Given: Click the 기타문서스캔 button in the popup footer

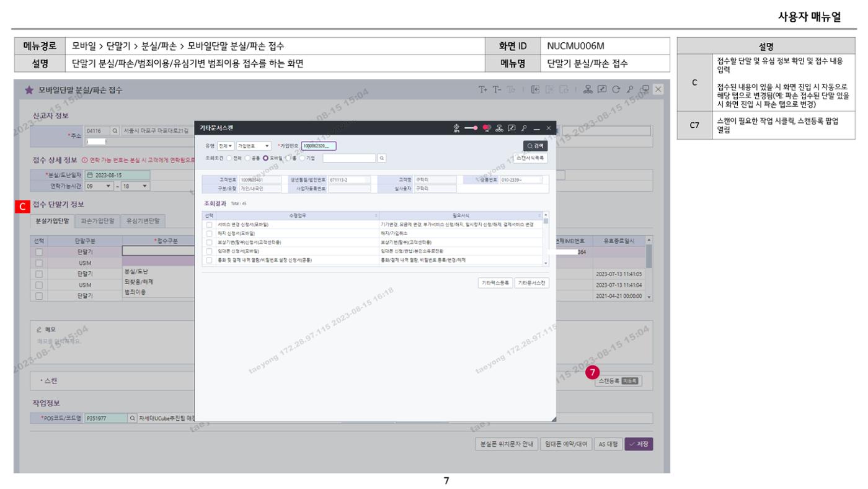Looking at the screenshot, I should coord(532,282).
